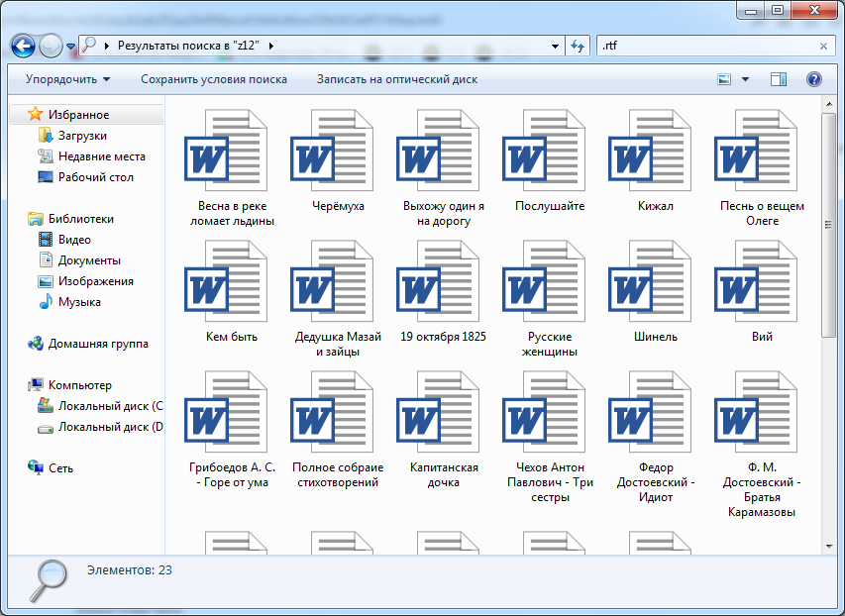Select file "Выхожу один я на дорогу"
845x616 pixels.
tap(444, 167)
